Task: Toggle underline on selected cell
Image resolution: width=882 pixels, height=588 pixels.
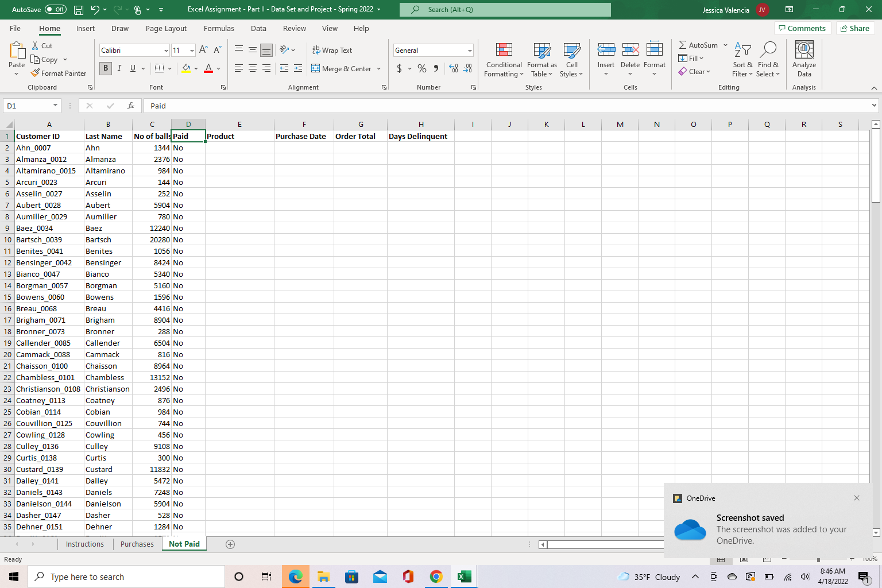Action: pyautogui.click(x=133, y=68)
